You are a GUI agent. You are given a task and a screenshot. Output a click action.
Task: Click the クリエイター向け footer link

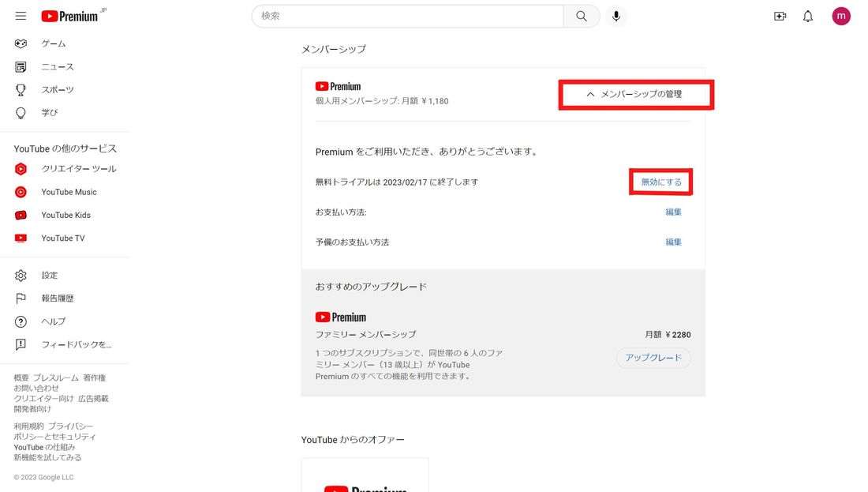pos(43,398)
